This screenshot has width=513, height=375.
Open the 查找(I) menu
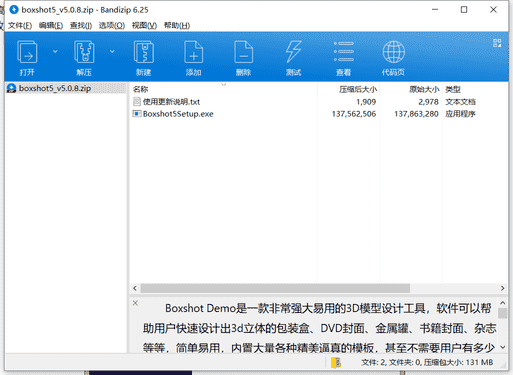81,26
